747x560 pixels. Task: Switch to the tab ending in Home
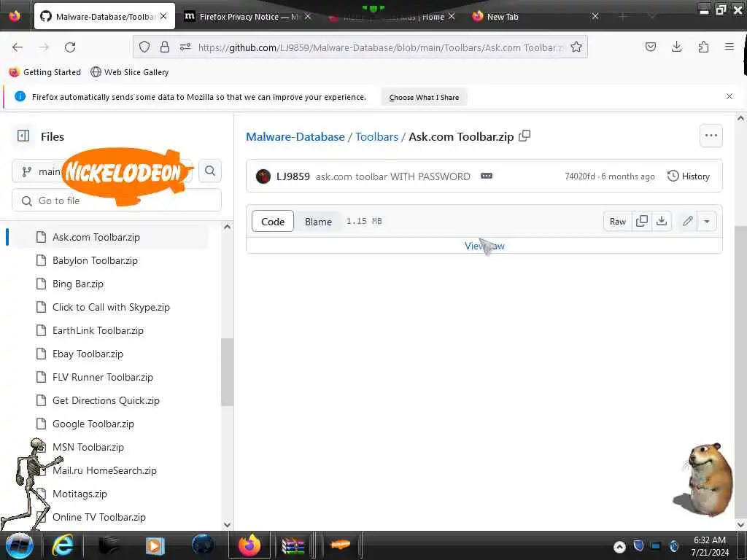pyautogui.click(x=391, y=17)
